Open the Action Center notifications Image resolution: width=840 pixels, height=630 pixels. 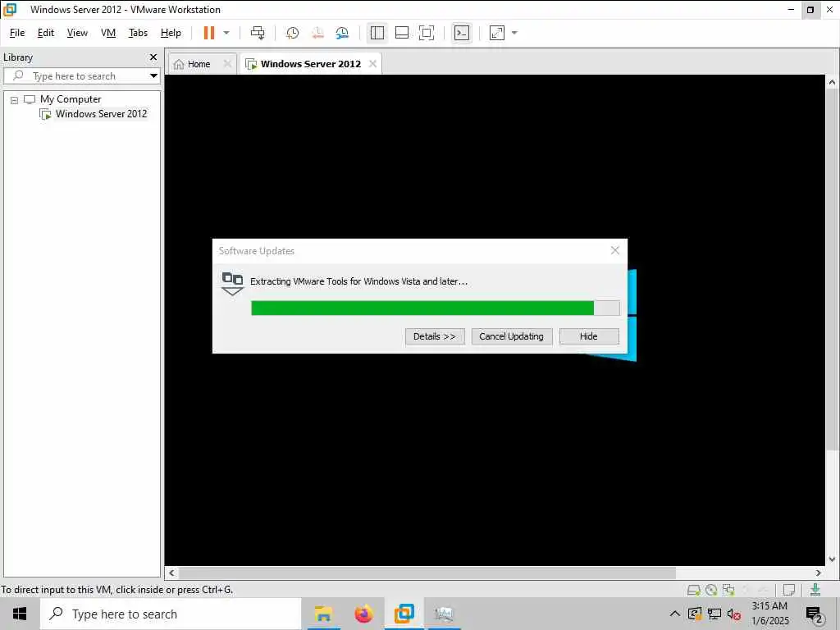[x=815, y=614]
